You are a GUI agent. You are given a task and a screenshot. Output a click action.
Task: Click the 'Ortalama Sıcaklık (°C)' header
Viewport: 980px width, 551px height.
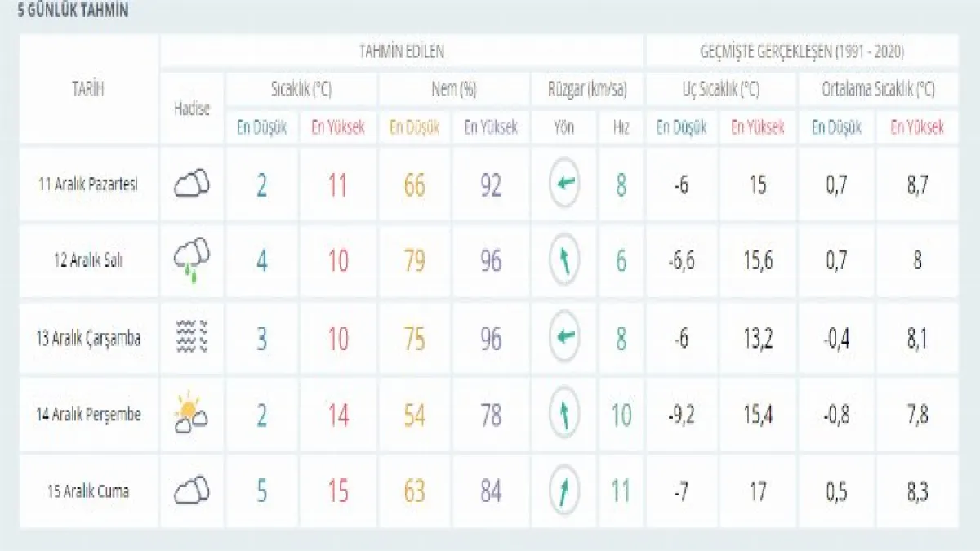coord(878,89)
